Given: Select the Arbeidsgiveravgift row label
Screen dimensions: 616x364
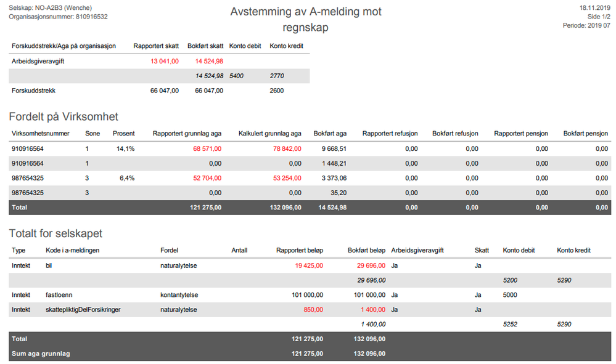Looking at the screenshot, I should [x=38, y=61].
